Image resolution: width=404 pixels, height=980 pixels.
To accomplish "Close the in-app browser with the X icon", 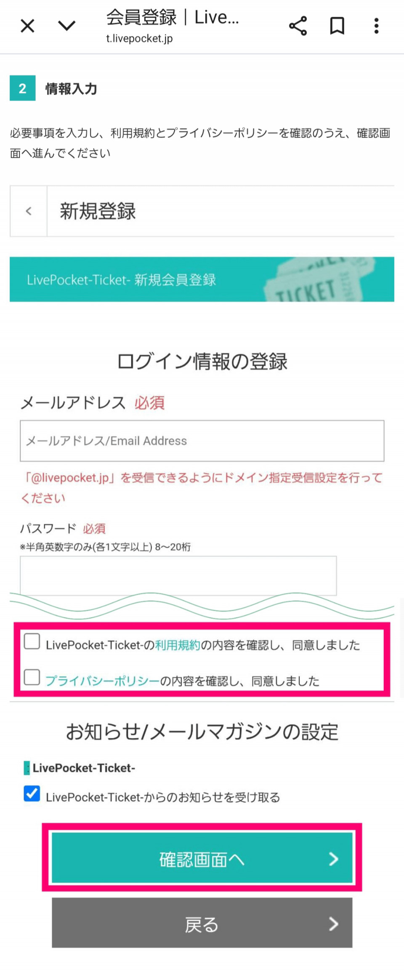I will pos(28,26).
